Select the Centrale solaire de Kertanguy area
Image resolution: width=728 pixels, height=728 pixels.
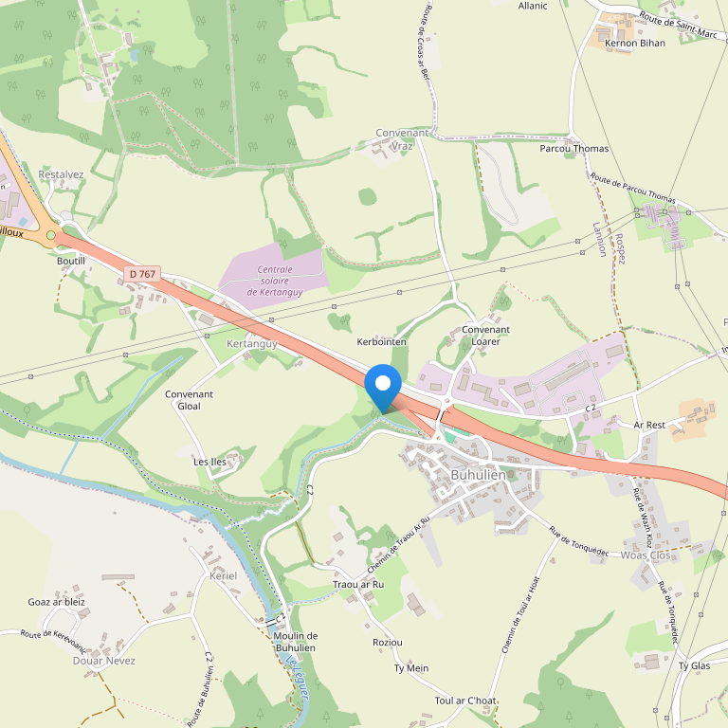(x=274, y=281)
